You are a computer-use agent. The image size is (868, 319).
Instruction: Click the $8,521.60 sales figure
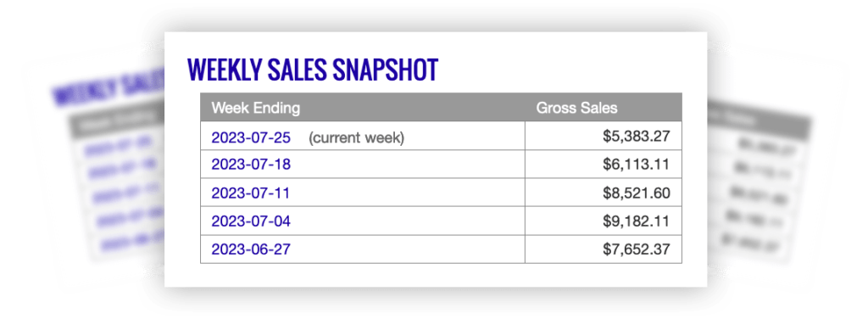point(636,193)
